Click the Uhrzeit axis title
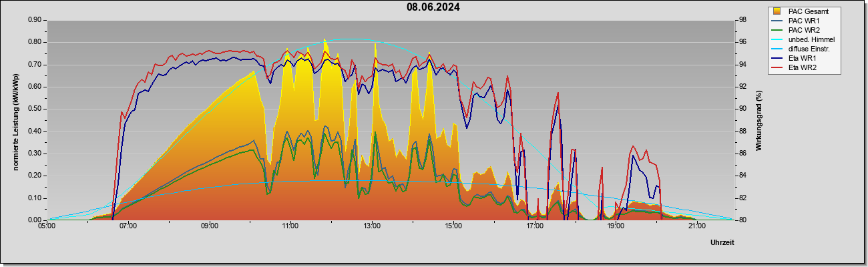 [x=722, y=243]
